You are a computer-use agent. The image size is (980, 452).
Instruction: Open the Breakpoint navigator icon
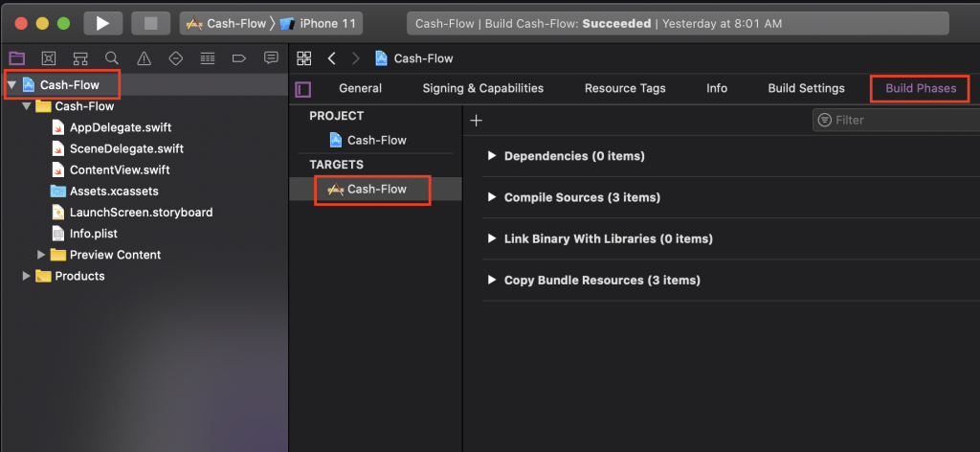238,58
